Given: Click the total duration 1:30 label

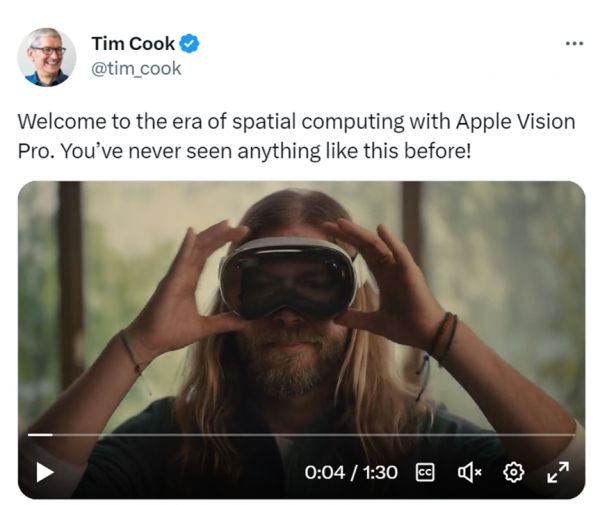Looking at the screenshot, I should (378, 471).
